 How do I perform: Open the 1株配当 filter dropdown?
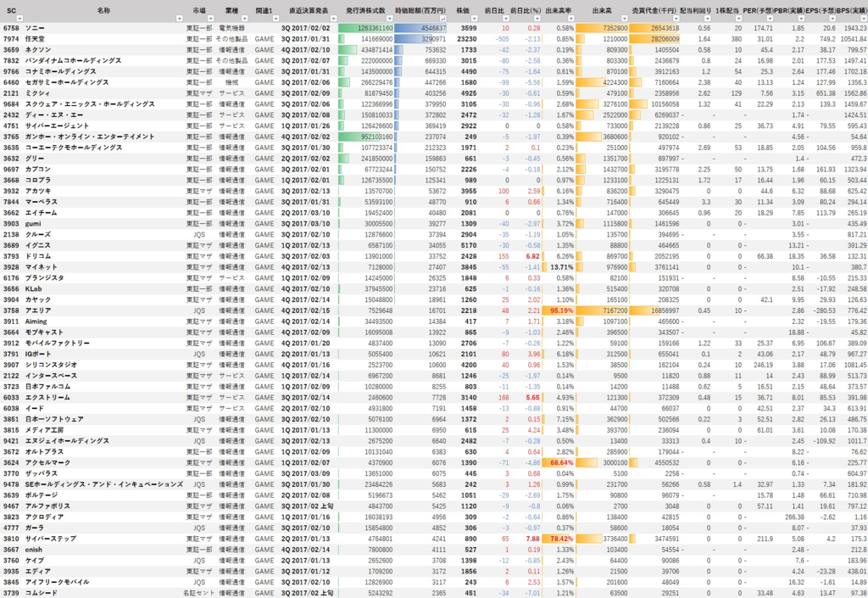738,19
